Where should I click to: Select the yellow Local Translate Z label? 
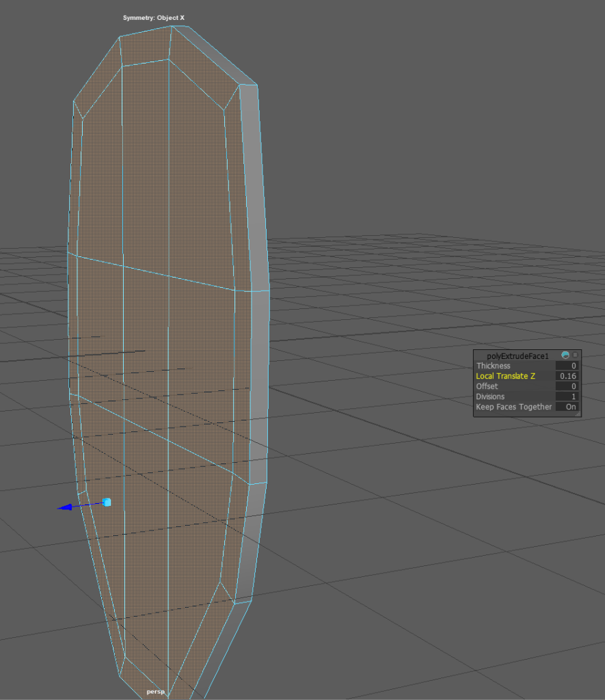coord(505,377)
